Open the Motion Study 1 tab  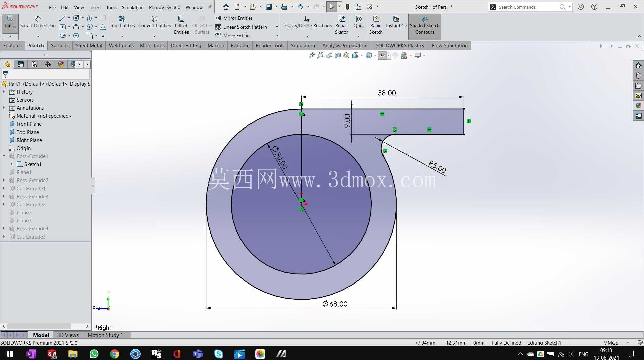(105, 335)
